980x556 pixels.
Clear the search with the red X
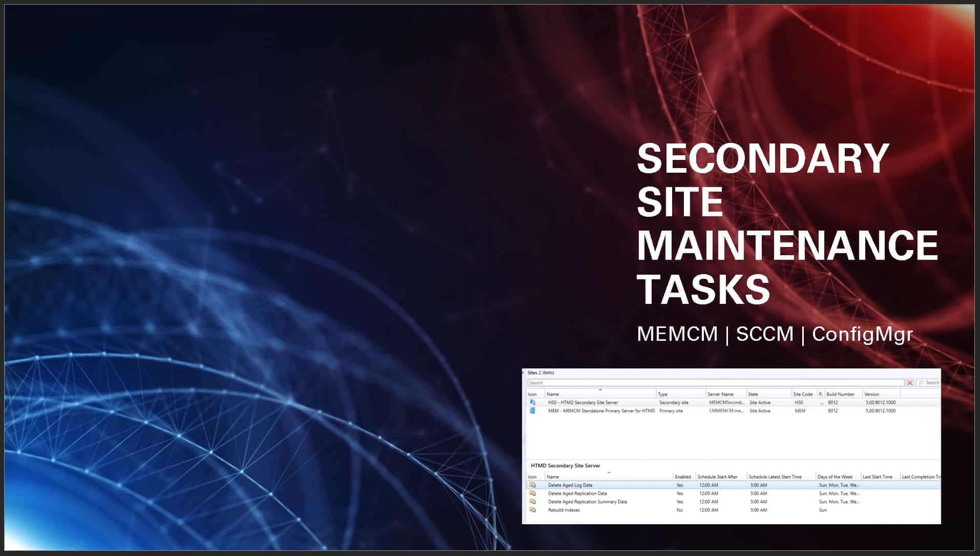(910, 383)
